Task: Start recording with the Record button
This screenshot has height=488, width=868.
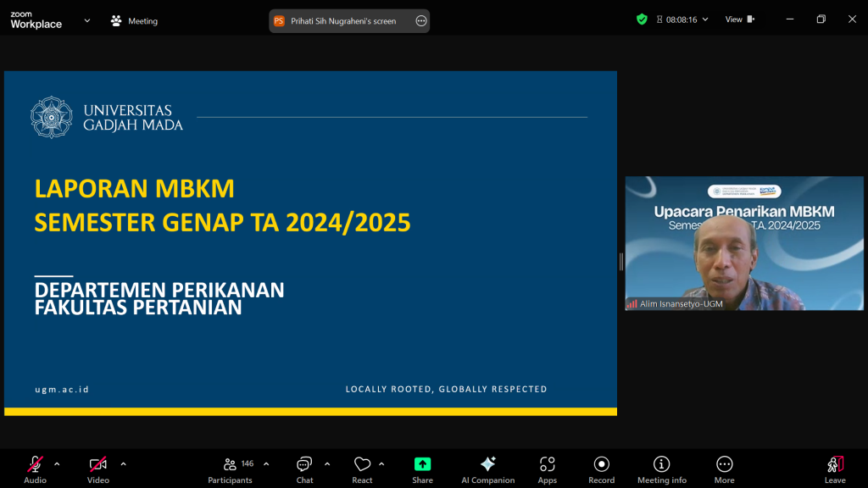Action: (601, 469)
